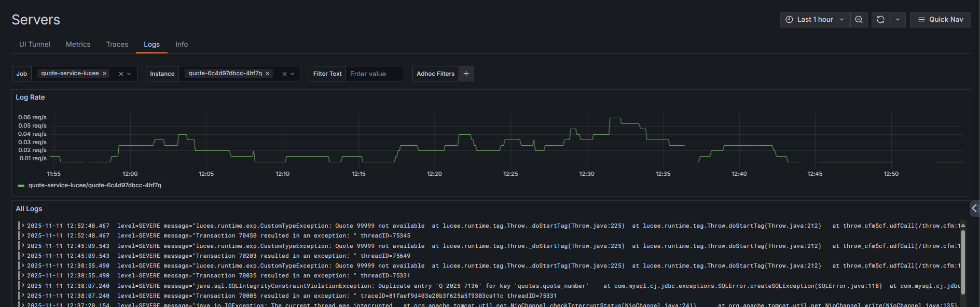This screenshot has height=307, width=980.
Task: Open the Quick Nav menu
Action: point(940,20)
